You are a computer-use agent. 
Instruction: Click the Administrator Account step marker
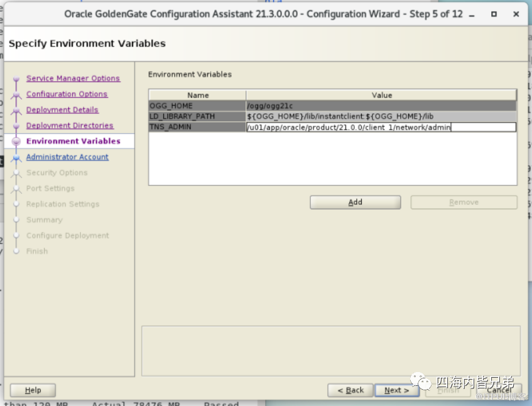click(x=16, y=158)
